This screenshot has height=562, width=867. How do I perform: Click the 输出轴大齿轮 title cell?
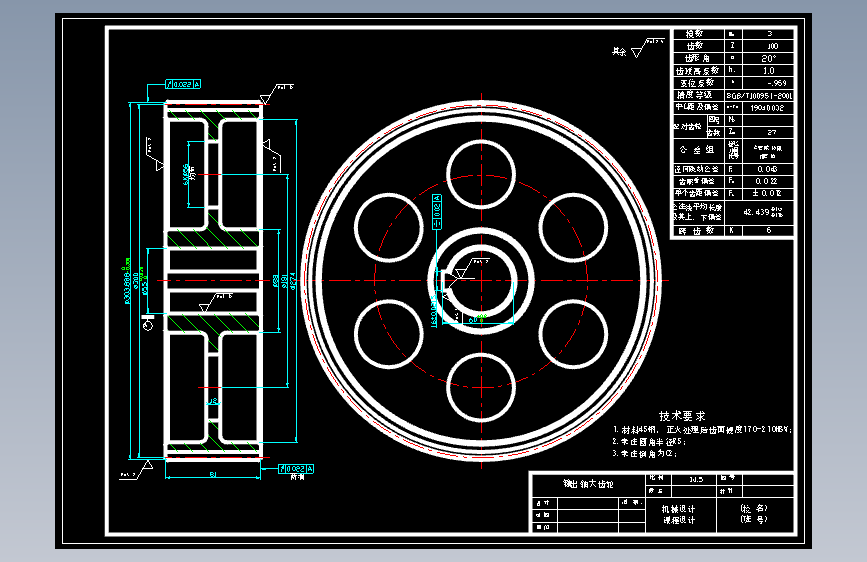point(588,484)
